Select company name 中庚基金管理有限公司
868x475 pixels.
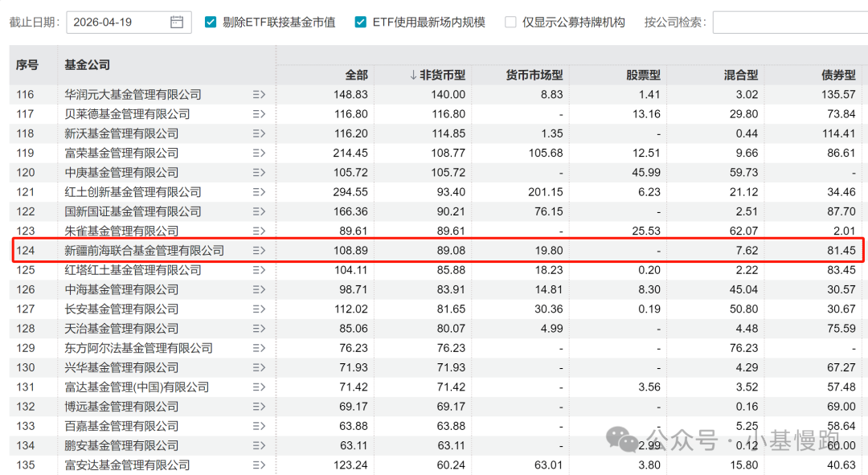click(121, 173)
